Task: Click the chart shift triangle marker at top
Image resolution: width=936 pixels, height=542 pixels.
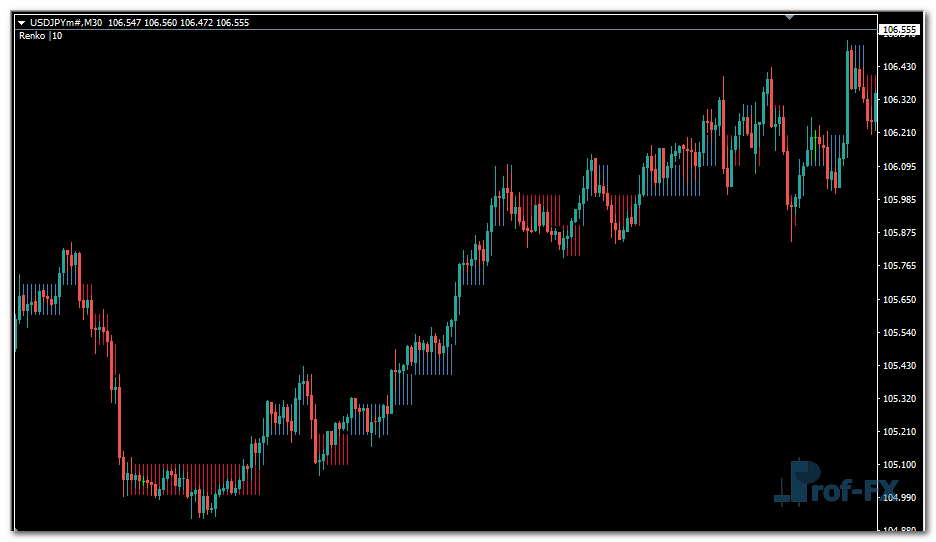Action: pos(790,16)
